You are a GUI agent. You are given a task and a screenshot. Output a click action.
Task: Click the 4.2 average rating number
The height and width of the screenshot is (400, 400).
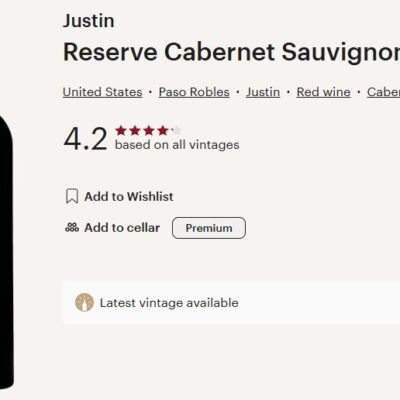click(x=85, y=139)
